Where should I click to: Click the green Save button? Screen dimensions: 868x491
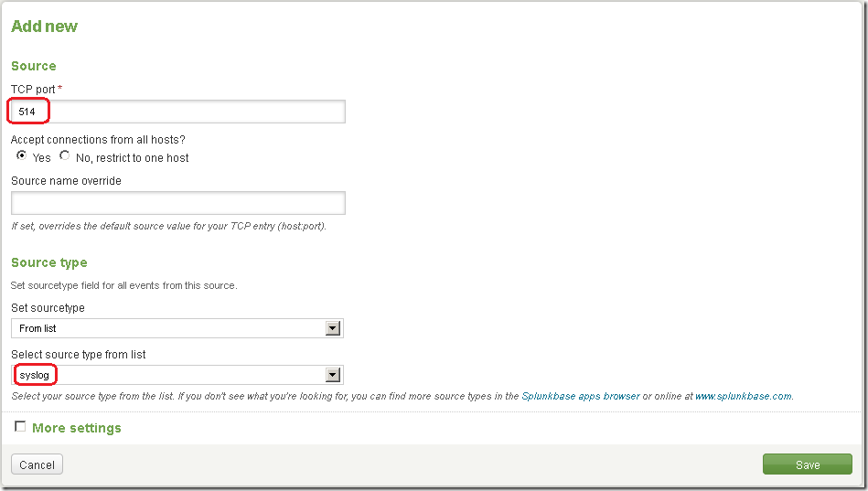pos(807,464)
